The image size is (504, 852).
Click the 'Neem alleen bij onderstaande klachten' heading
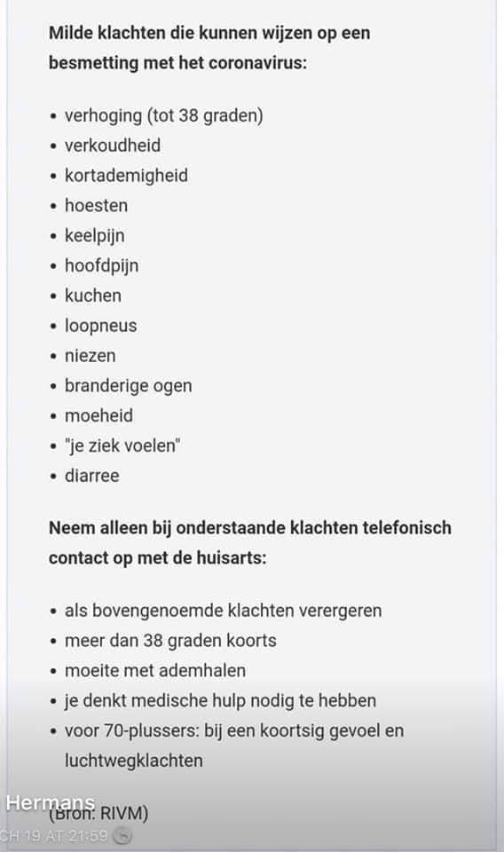click(x=250, y=543)
